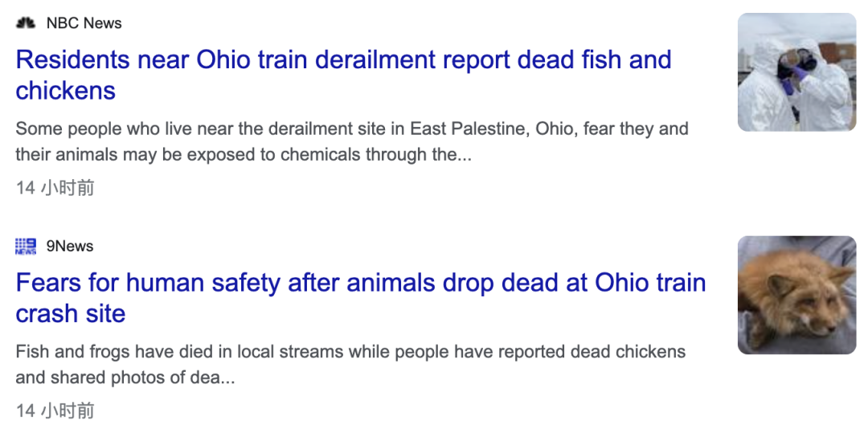Click the NBC article's '14 小时前' timestamp
This screenshot has width=868, height=424.
tap(55, 188)
